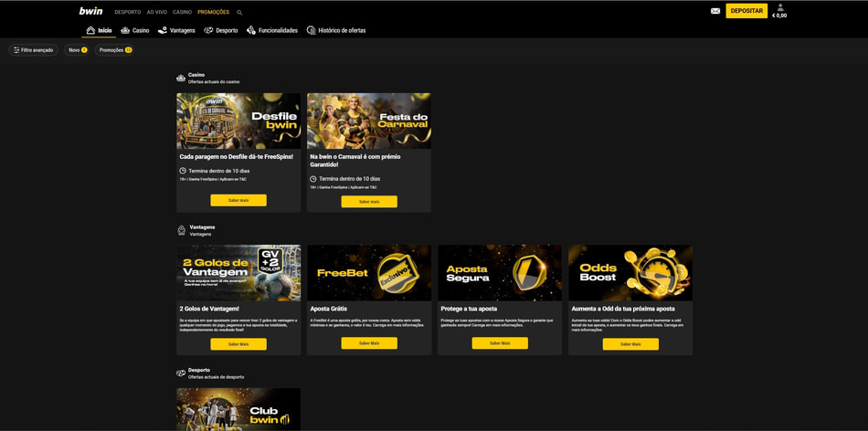Click clock icon on Desfile bwin card
This screenshot has height=431, width=868.
pyautogui.click(x=184, y=171)
